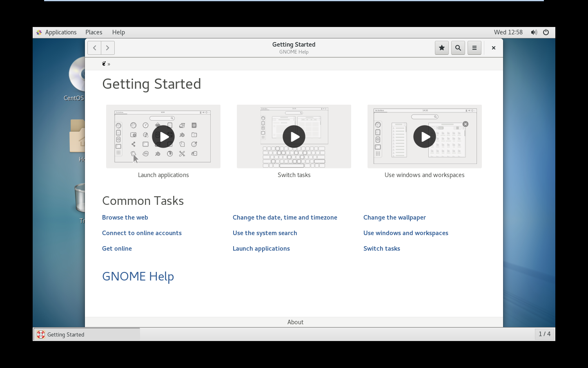
Task: Open the power menu icon
Action: pos(546,32)
